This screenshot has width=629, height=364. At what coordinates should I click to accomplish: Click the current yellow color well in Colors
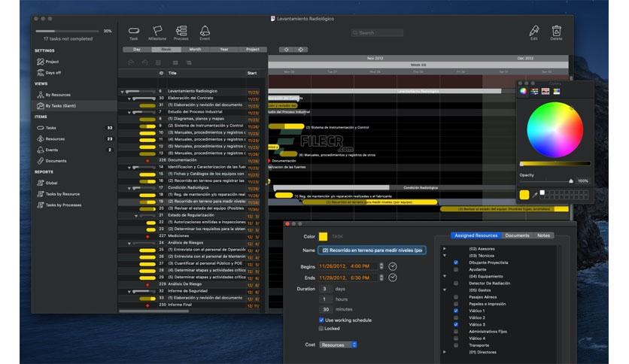pyautogui.click(x=524, y=195)
